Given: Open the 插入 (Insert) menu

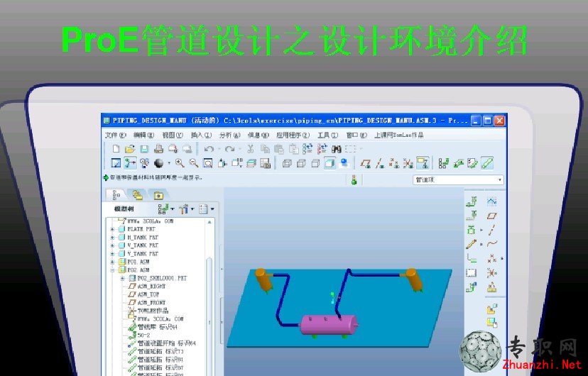Looking at the screenshot, I should coord(202,135).
